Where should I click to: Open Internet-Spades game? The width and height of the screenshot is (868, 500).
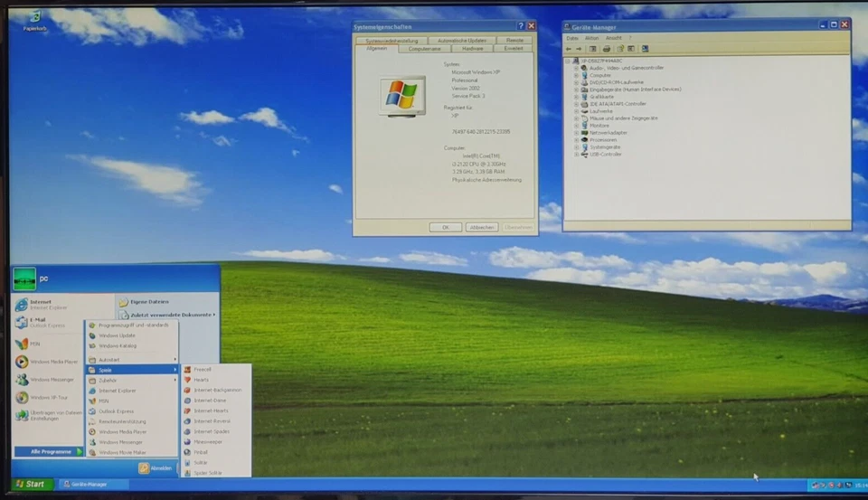216,431
